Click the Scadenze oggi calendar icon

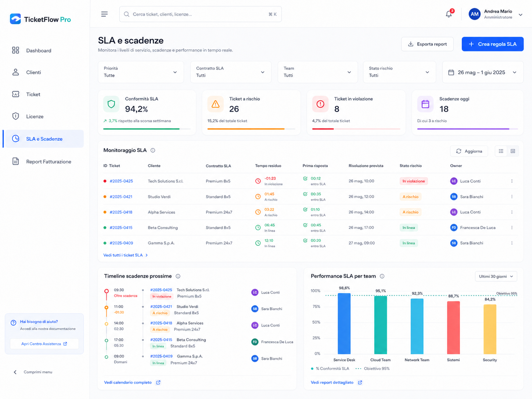click(425, 104)
